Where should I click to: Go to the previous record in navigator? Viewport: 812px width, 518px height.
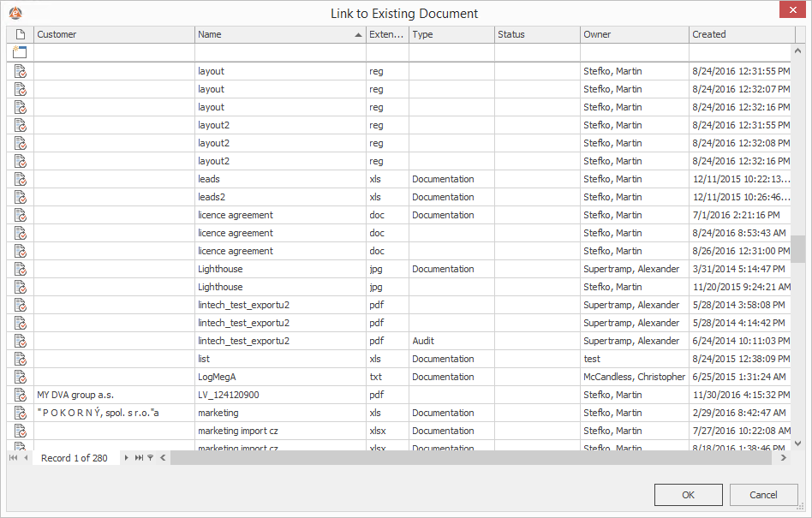coord(26,457)
